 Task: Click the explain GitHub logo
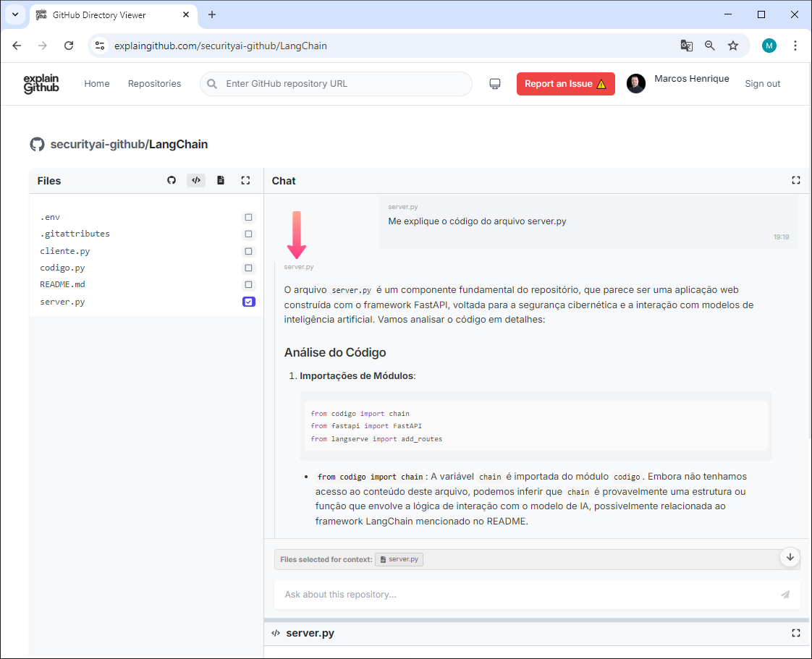coord(41,84)
